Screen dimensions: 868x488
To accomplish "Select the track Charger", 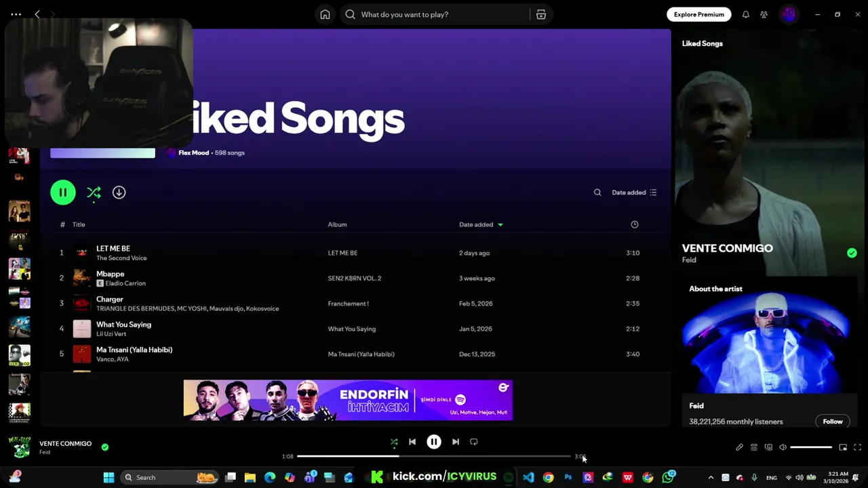I will [109, 299].
